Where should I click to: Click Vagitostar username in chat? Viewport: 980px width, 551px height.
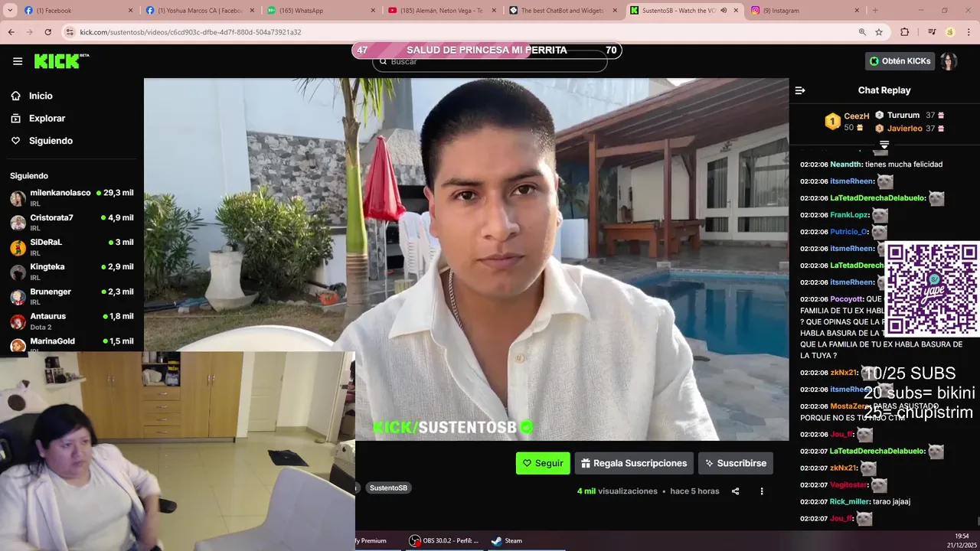click(x=849, y=485)
